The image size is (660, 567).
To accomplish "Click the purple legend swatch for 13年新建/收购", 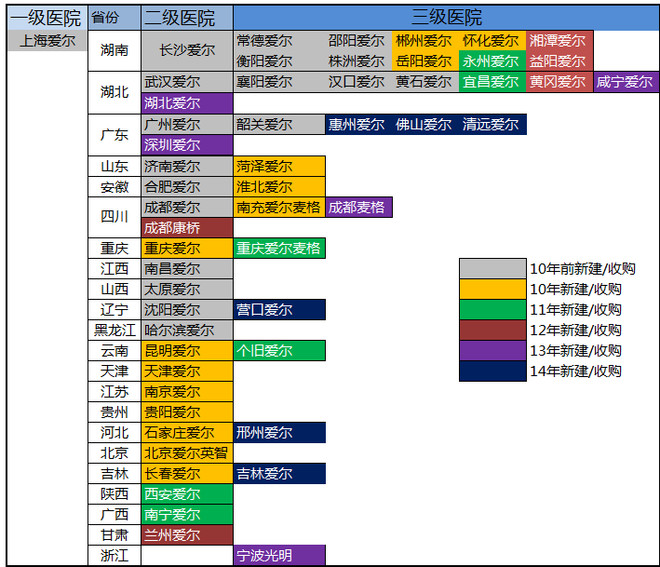I will click(x=492, y=350).
